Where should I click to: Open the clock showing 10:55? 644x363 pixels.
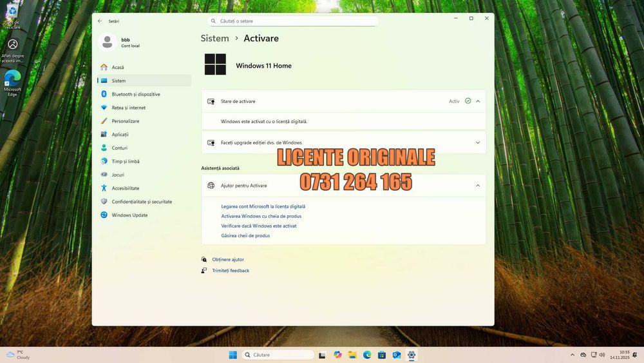click(x=620, y=355)
